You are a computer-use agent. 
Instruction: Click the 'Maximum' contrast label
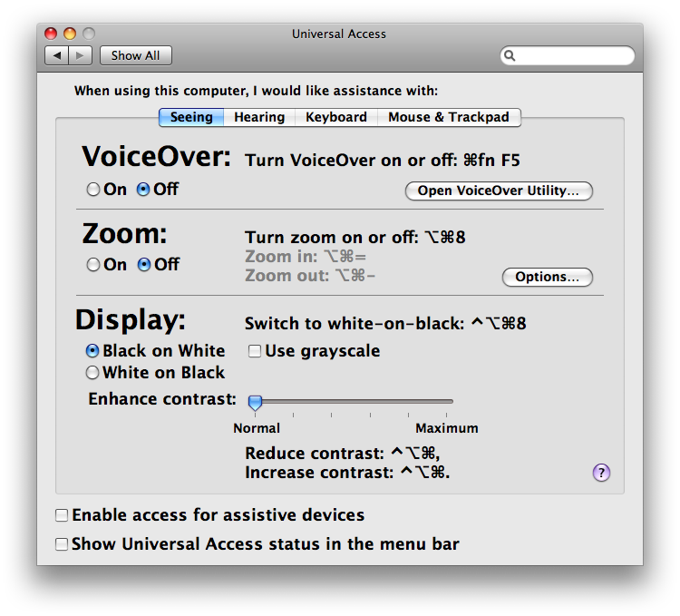coord(447,428)
